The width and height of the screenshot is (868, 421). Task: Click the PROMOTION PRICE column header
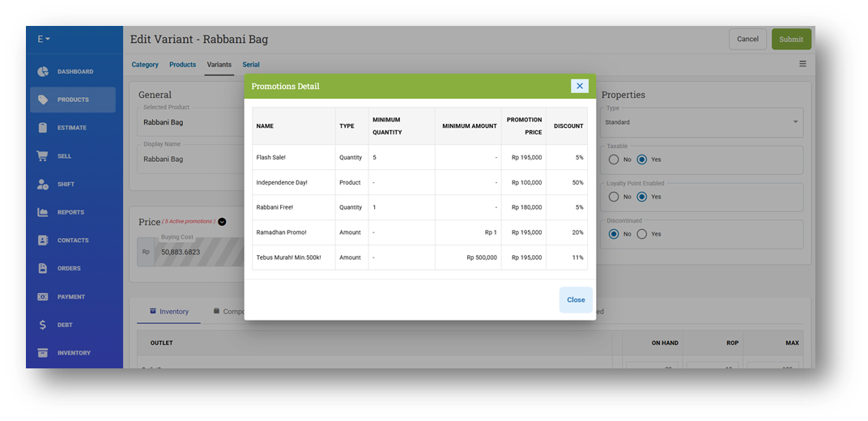(525, 126)
